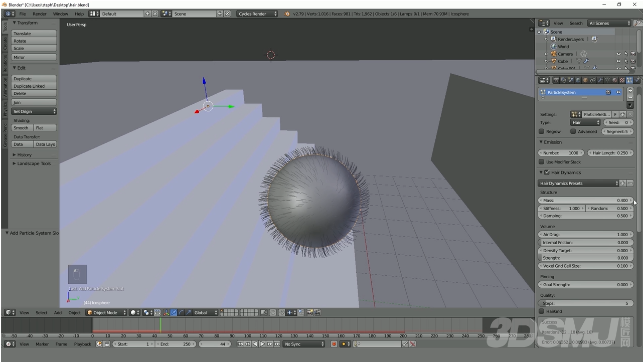
Task: Add a new preset beside Hair Dynamics Presets
Action: [x=623, y=184]
